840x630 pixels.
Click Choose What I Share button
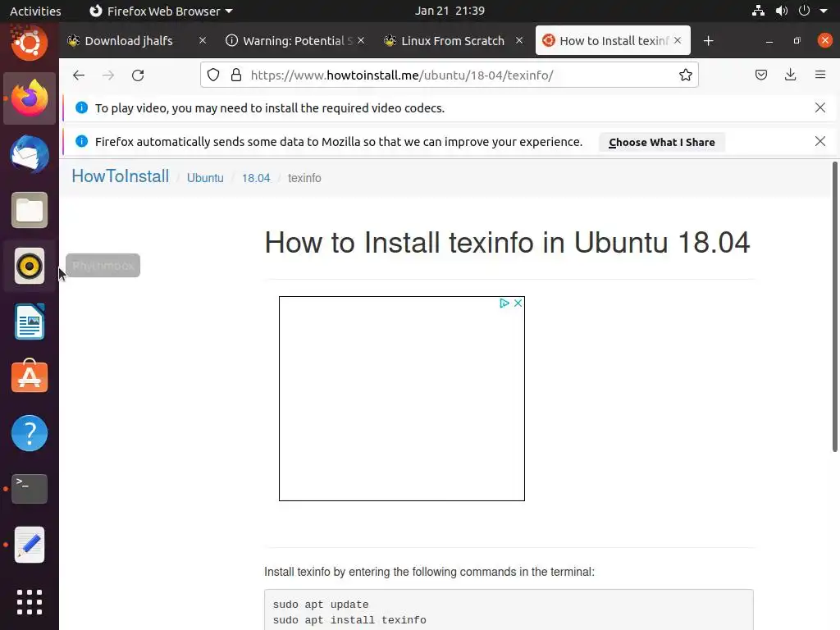662,142
